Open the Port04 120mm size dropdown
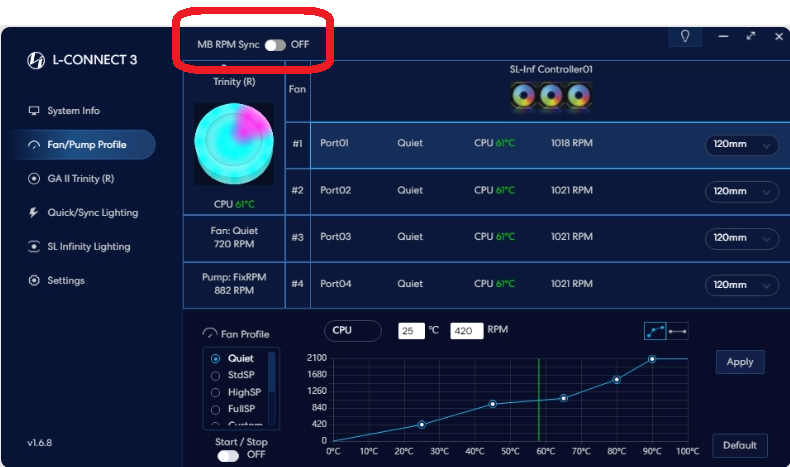This screenshot has width=790, height=467. [x=742, y=285]
